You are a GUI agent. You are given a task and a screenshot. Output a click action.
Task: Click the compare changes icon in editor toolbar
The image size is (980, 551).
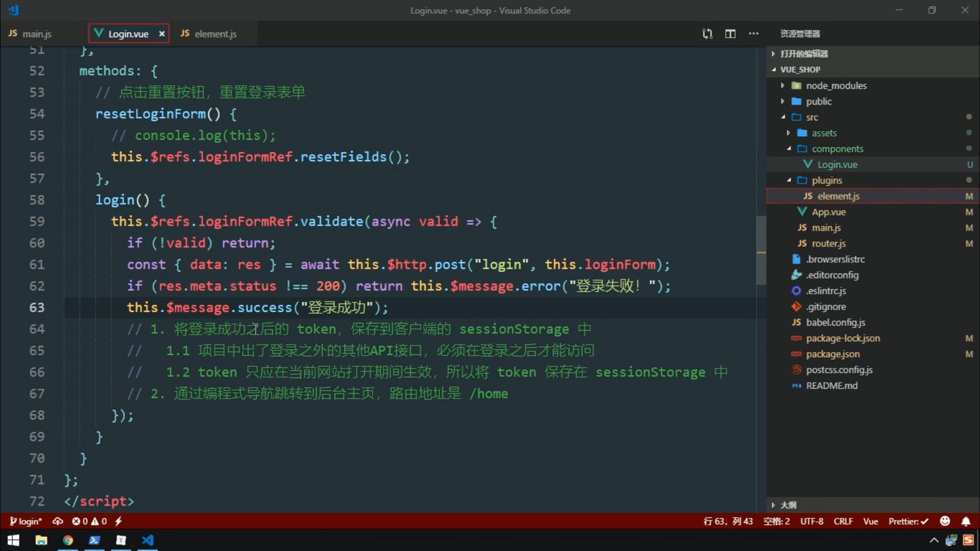click(707, 34)
